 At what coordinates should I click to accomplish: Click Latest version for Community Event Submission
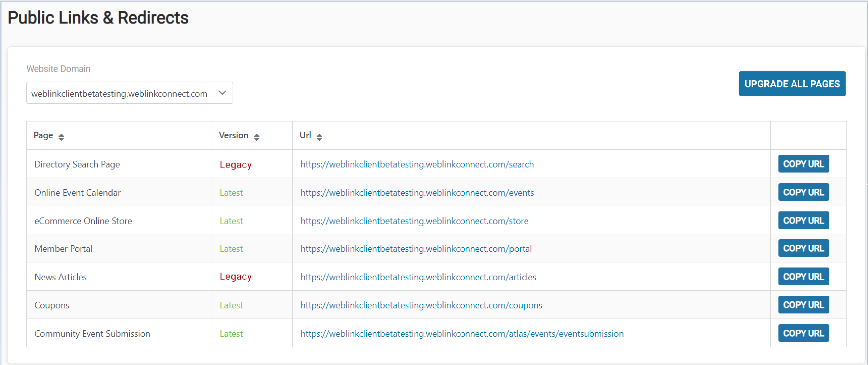231,334
